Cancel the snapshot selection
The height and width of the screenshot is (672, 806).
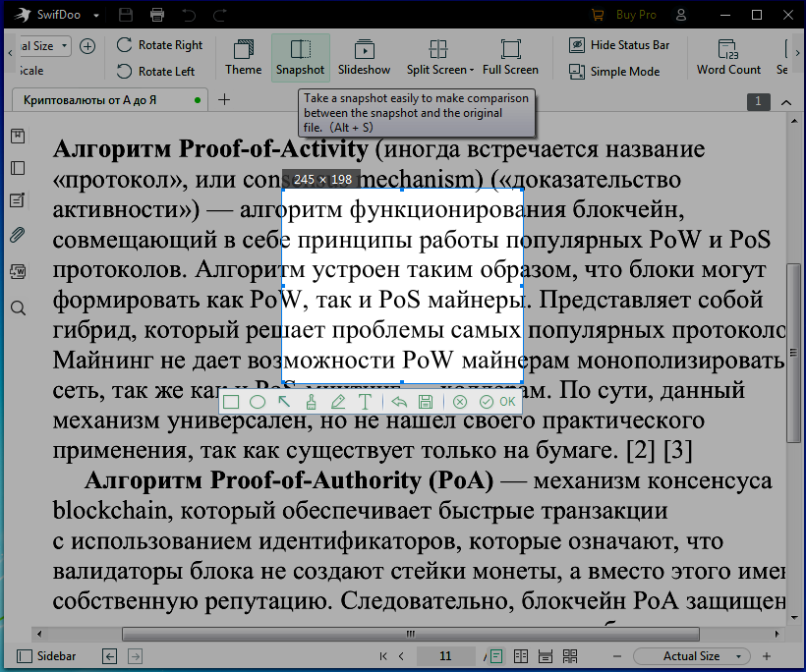click(x=459, y=402)
